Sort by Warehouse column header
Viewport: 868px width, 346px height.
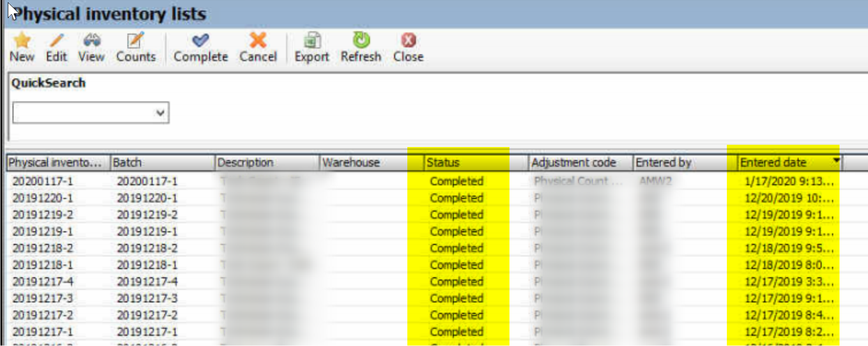[372, 163]
